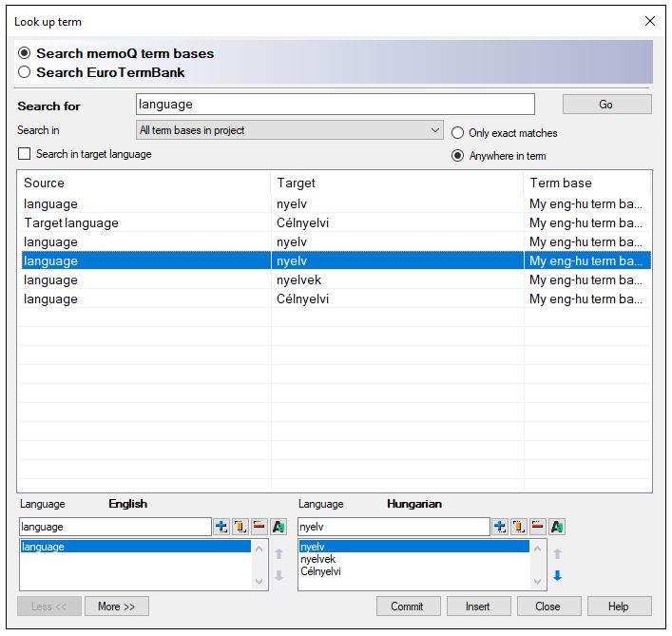
Task: Move Hungarian term down with blue arrow
Action: [x=558, y=576]
